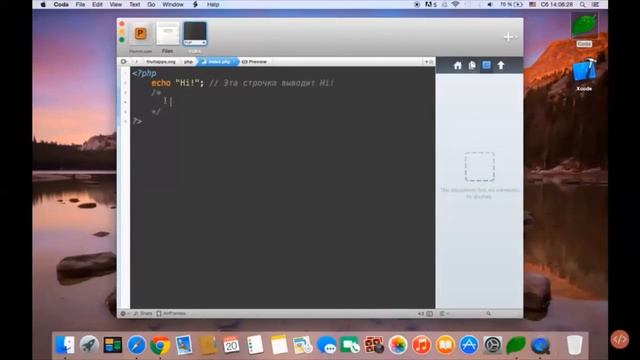Open Safari from the Dock
Viewport: 640px width, 360px height.
[136, 345]
